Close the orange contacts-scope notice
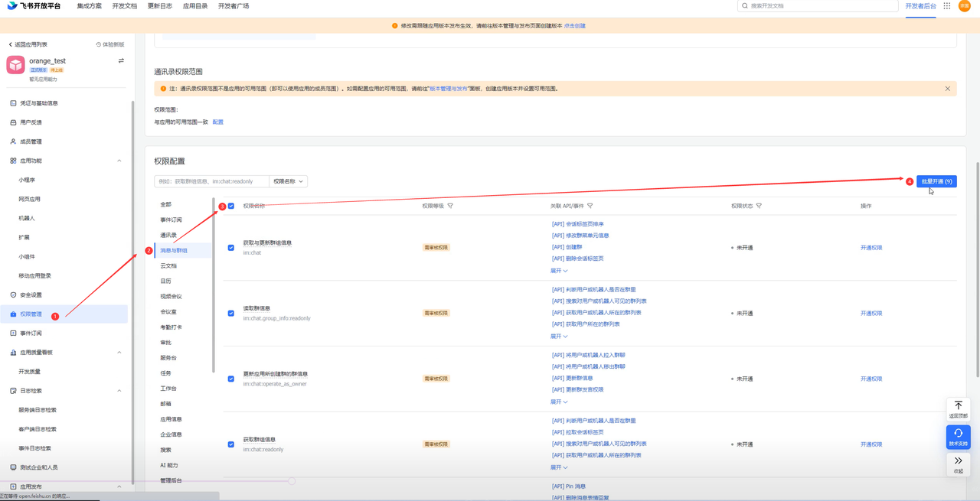The height and width of the screenshot is (501, 980). 947,89
